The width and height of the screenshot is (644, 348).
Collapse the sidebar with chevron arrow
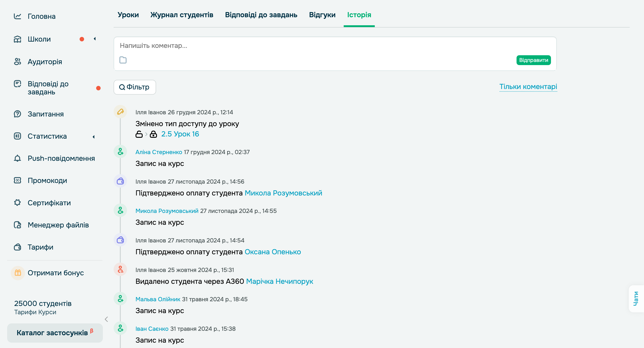tap(106, 319)
